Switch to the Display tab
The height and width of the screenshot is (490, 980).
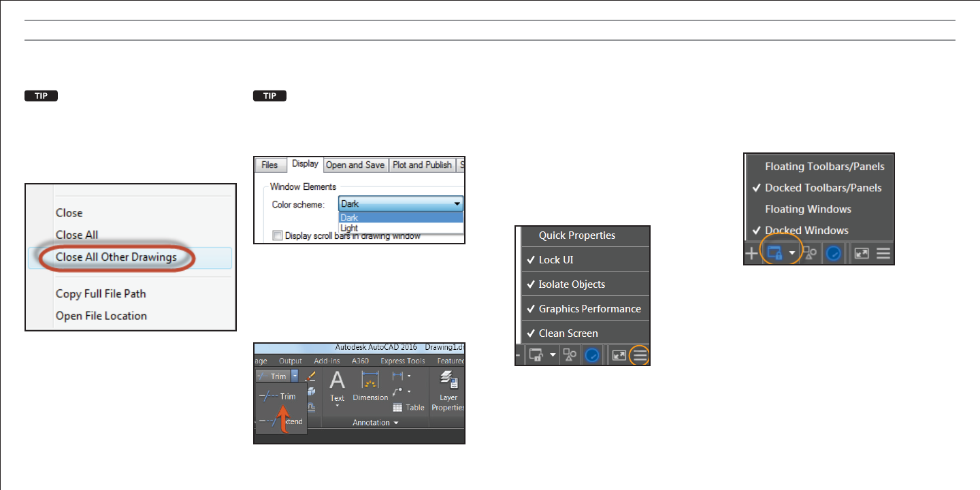pos(304,164)
